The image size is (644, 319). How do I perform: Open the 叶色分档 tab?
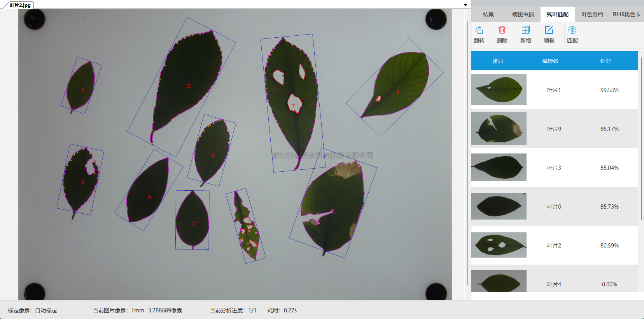coord(592,14)
